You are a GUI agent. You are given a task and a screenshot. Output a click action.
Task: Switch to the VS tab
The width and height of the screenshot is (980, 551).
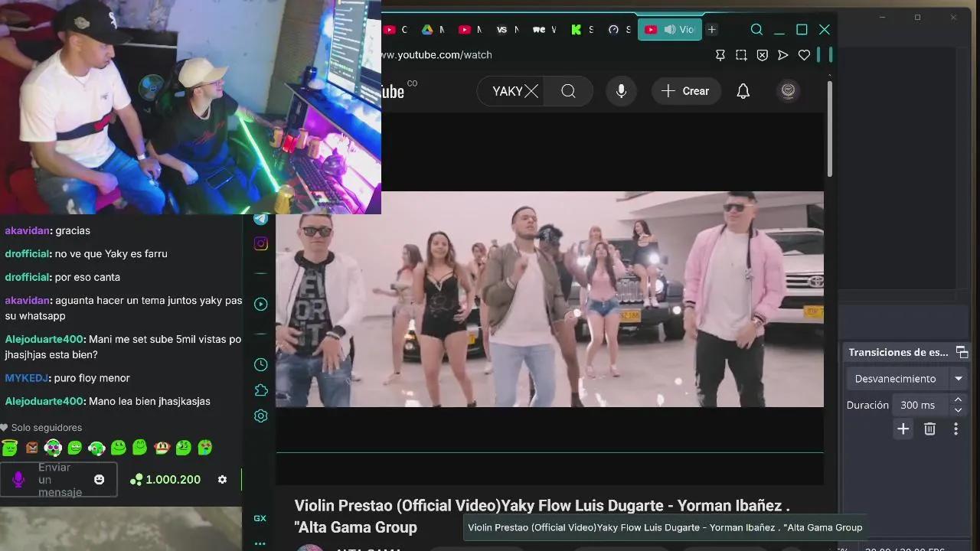point(507,30)
